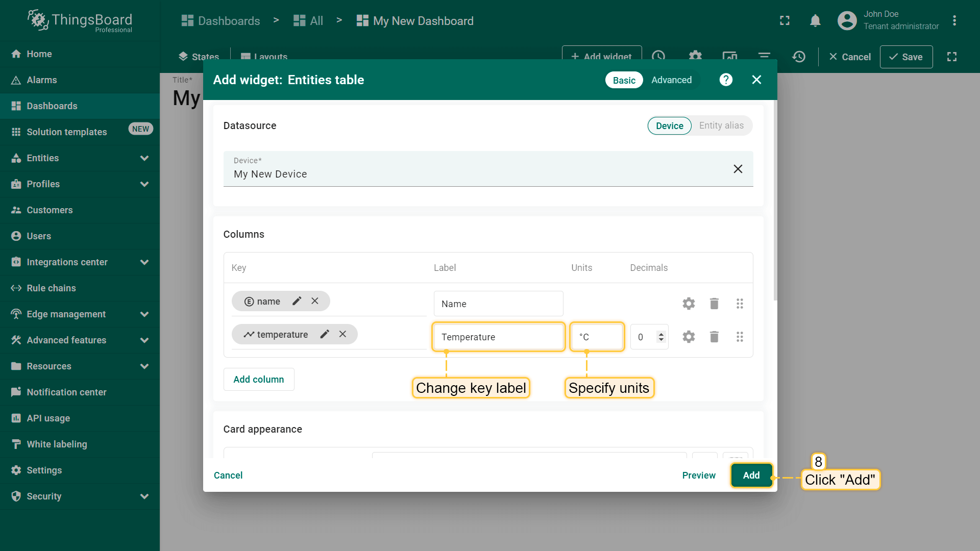This screenshot has width=980, height=551.
Task: Switch widget config to Advanced mode
Action: pyautogui.click(x=671, y=80)
